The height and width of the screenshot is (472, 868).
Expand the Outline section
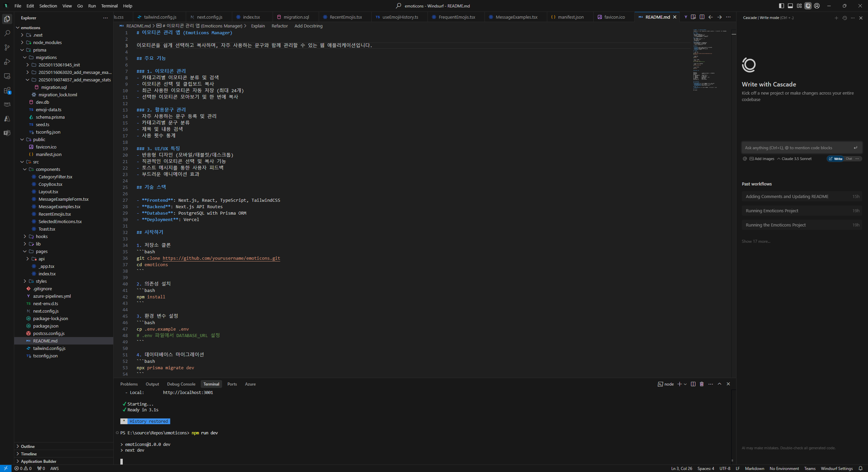pyautogui.click(x=28, y=446)
